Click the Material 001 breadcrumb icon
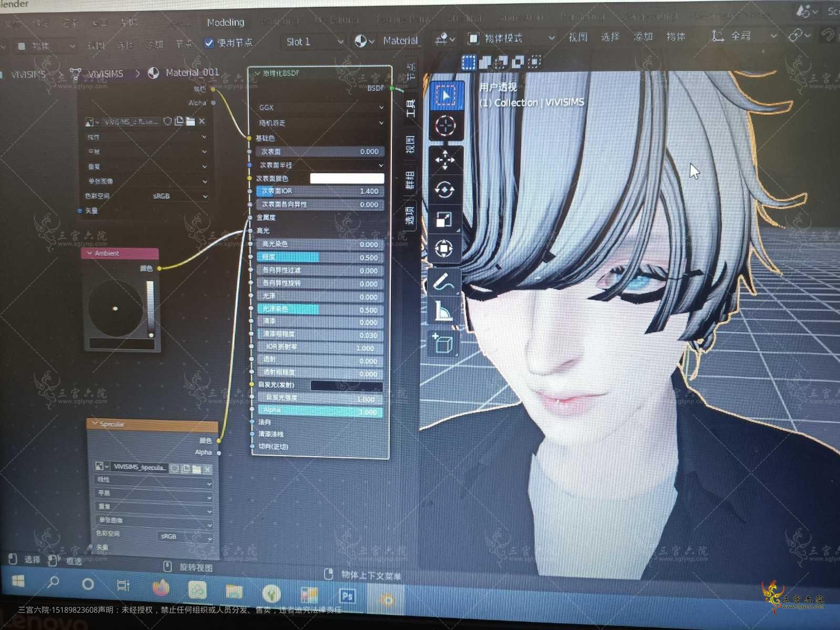The width and height of the screenshot is (840, 630). pos(153,73)
